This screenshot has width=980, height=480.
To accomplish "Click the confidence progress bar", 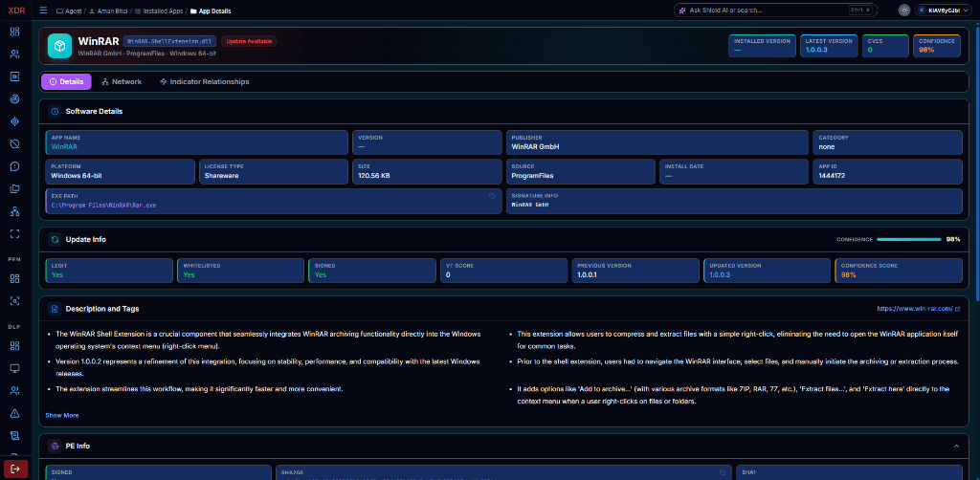I will 909,239.
